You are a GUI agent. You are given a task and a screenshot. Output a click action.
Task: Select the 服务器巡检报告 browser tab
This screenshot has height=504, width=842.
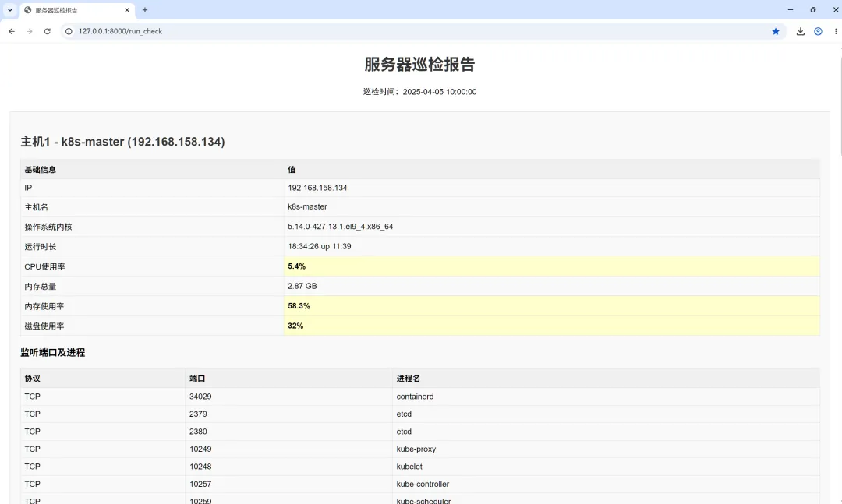pos(76,10)
